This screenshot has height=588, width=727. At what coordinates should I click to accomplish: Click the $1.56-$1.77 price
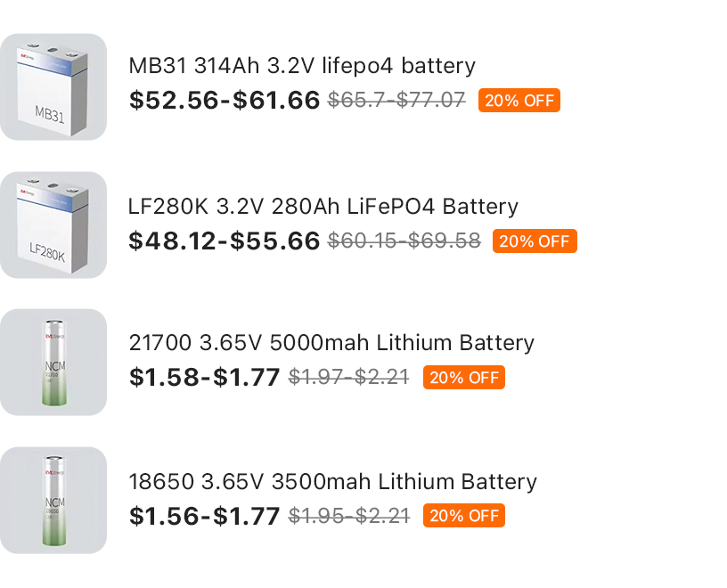coord(205,516)
